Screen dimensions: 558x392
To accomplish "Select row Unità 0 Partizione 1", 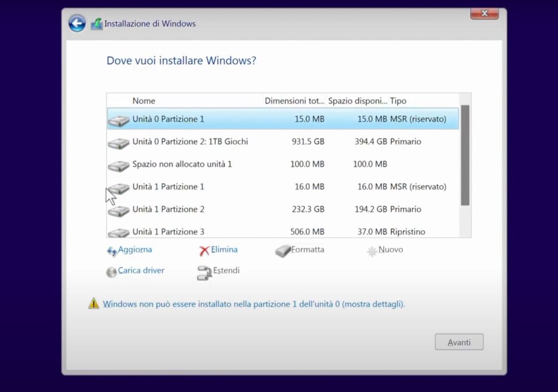I will [283, 118].
